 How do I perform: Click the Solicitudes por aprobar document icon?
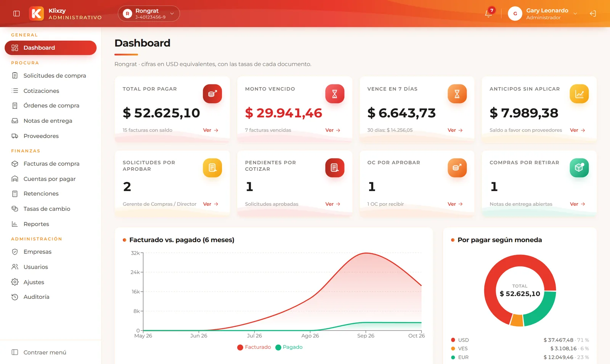[x=212, y=168]
